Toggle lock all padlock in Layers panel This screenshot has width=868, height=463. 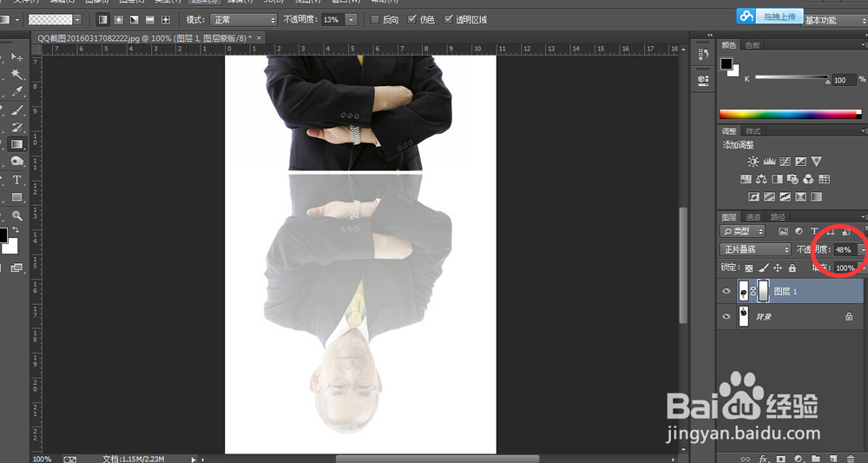click(x=792, y=268)
